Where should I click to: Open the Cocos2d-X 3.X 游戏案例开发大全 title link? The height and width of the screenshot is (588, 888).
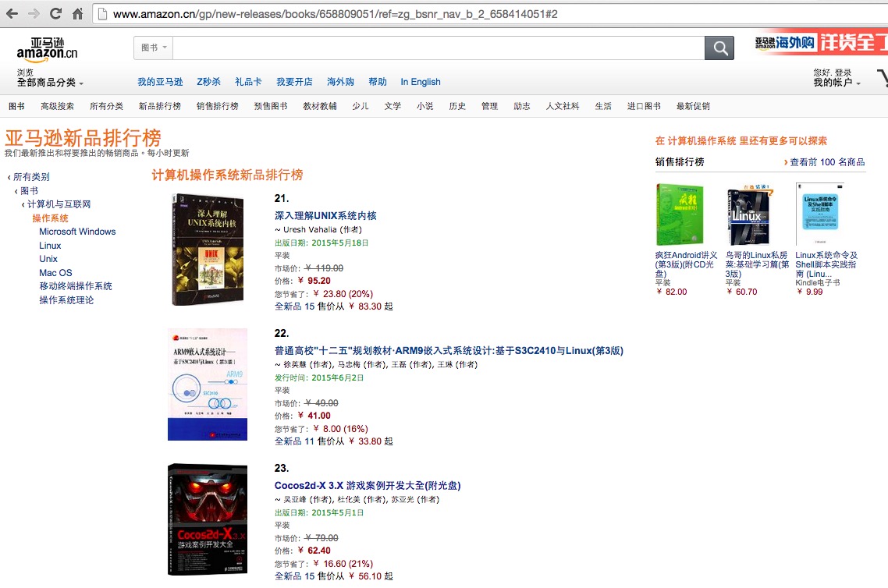click(x=368, y=486)
